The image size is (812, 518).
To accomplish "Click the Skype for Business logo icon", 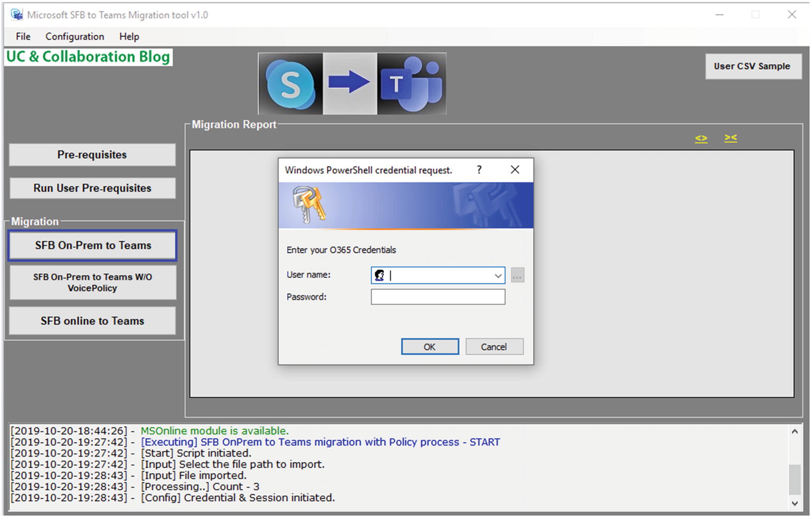I will (290, 84).
